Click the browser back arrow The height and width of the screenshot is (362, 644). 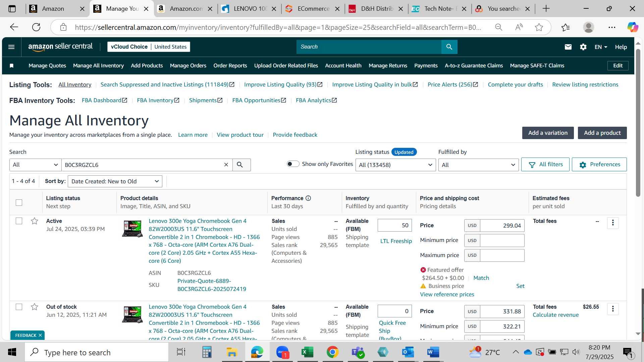(14, 27)
